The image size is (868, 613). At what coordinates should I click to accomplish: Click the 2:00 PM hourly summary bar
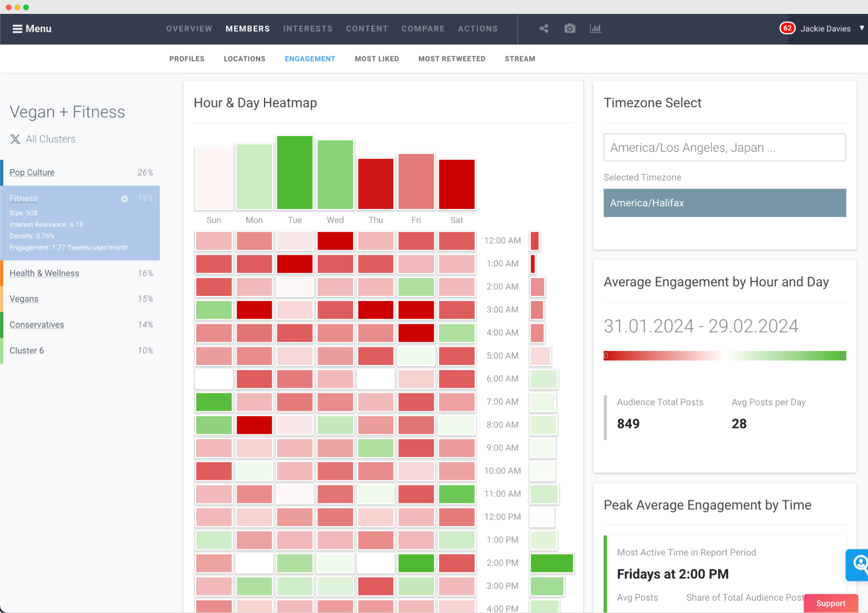tap(552, 563)
